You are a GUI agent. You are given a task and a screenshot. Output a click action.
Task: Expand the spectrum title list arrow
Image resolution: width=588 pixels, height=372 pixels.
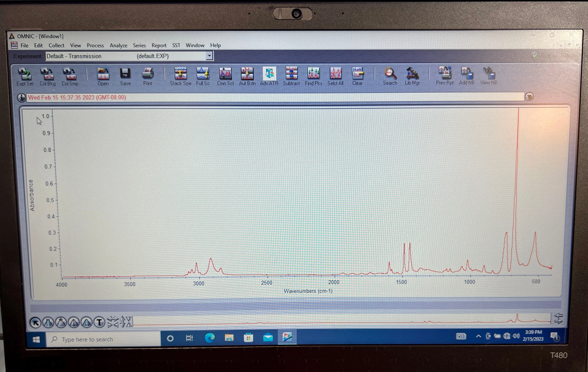click(529, 97)
